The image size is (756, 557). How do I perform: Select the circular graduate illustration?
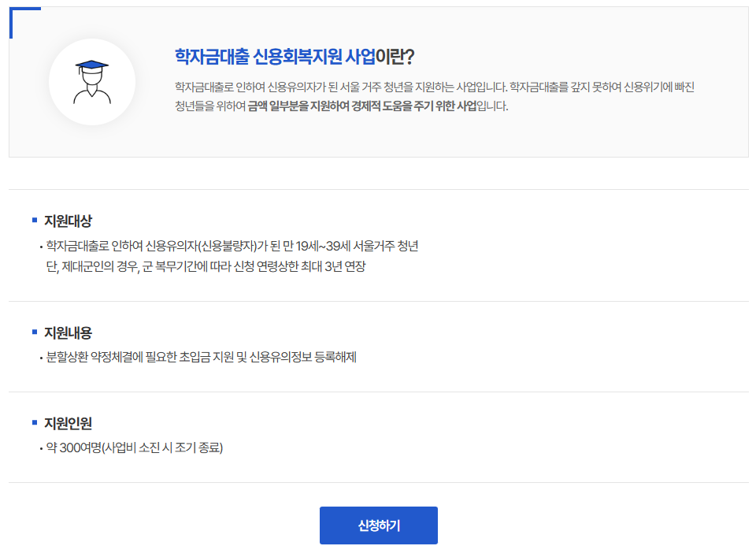pos(92,83)
